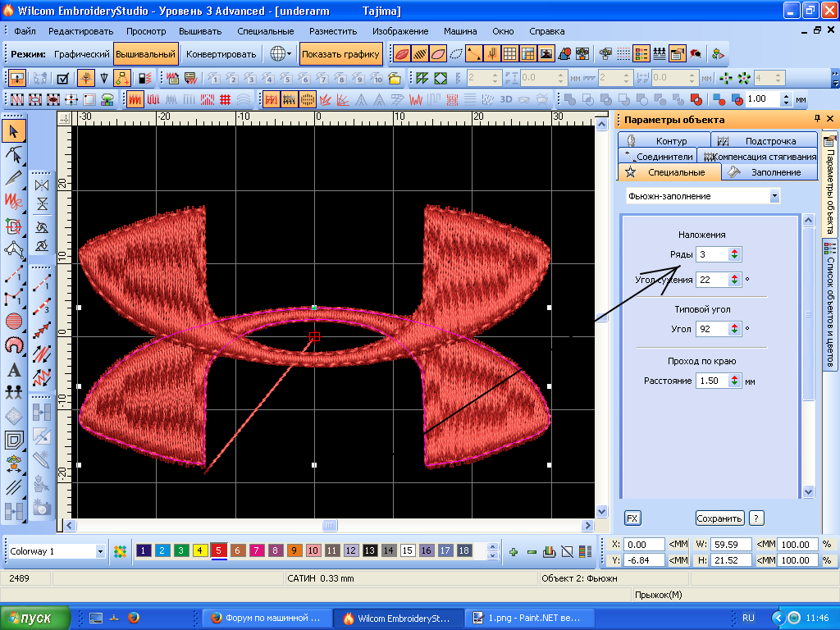Click the yellow folder icon in toolbar
Viewport: 840px width, 630px height.
pyautogui.click(x=395, y=79)
